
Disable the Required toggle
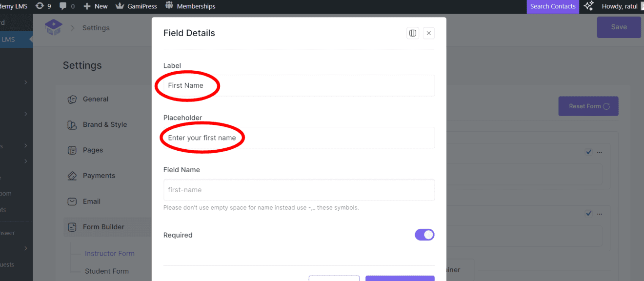pyautogui.click(x=424, y=235)
